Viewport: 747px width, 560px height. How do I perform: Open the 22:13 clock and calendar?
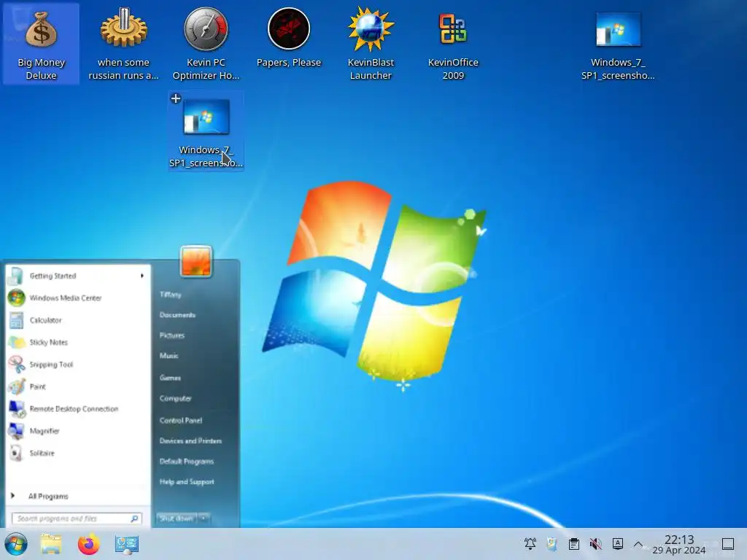[679, 544]
